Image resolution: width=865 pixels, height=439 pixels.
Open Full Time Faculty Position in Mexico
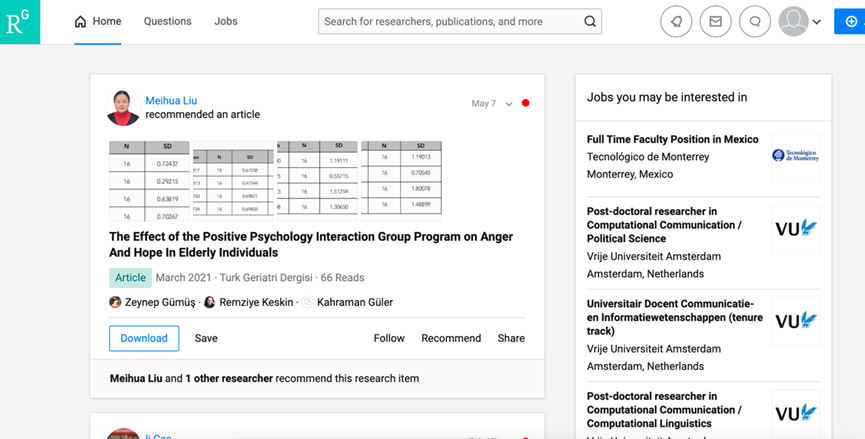(x=672, y=139)
